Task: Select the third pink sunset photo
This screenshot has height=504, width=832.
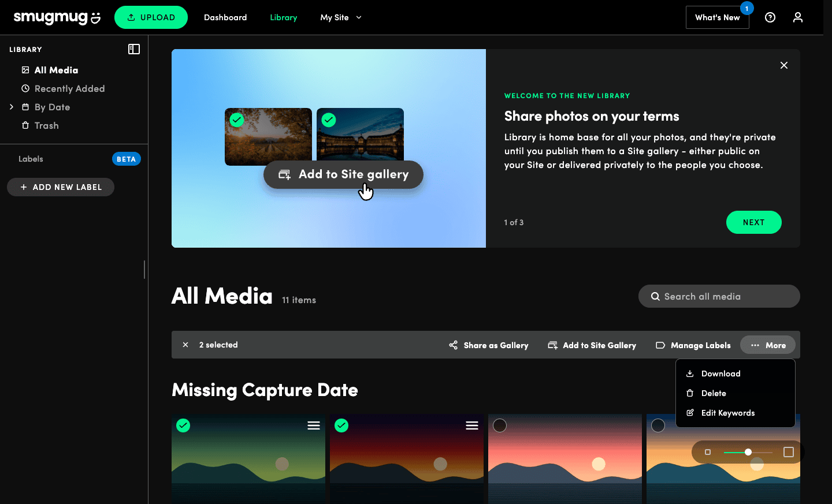Action: [500, 425]
